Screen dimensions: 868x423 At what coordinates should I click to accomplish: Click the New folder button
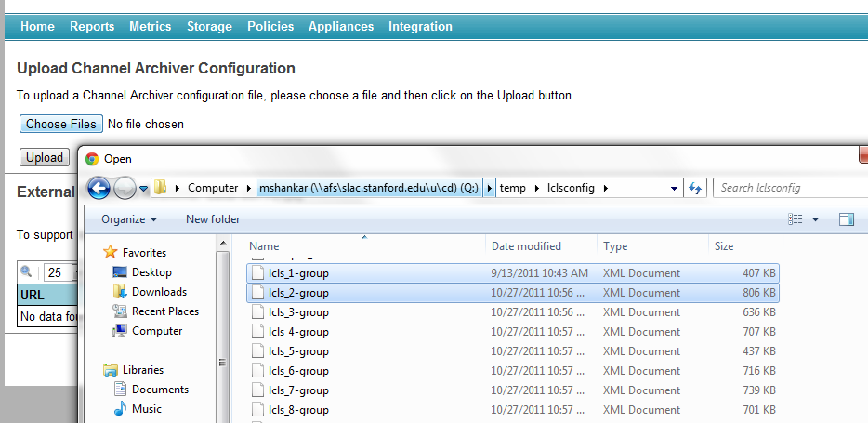(x=213, y=219)
